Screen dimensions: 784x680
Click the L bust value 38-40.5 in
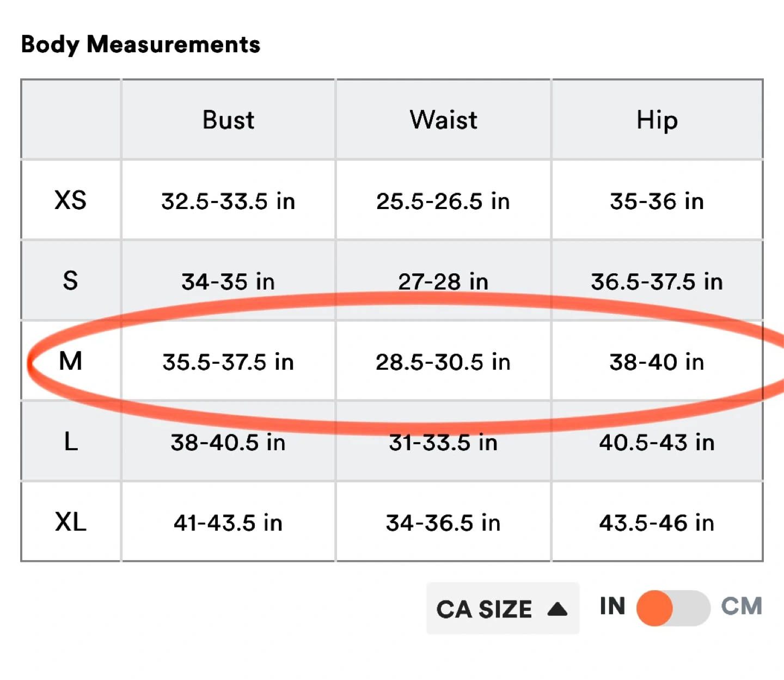coord(228,443)
